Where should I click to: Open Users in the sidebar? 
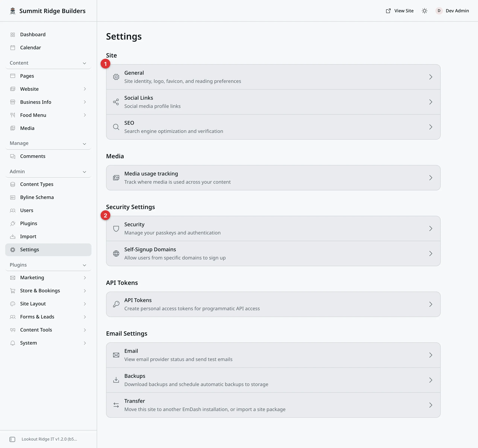[x=48, y=210]
